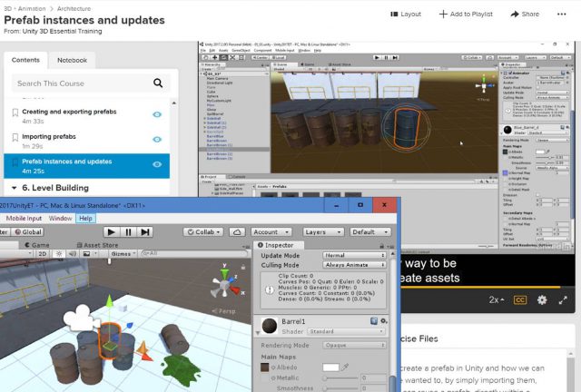Toggle scene lighting sun icon
Image resolution: width=581 pixels, height=392 pixels.
click(x=58, y=254)
